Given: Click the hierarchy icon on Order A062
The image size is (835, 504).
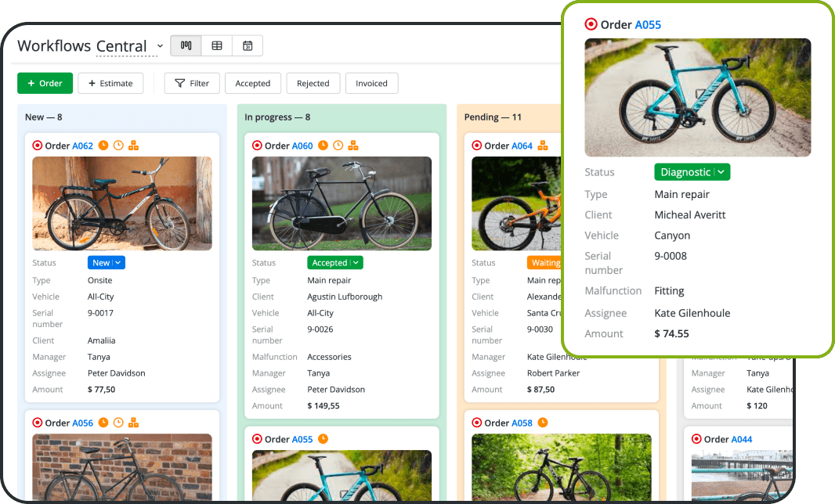Looking at the screenshot, I should pos(134,146).
